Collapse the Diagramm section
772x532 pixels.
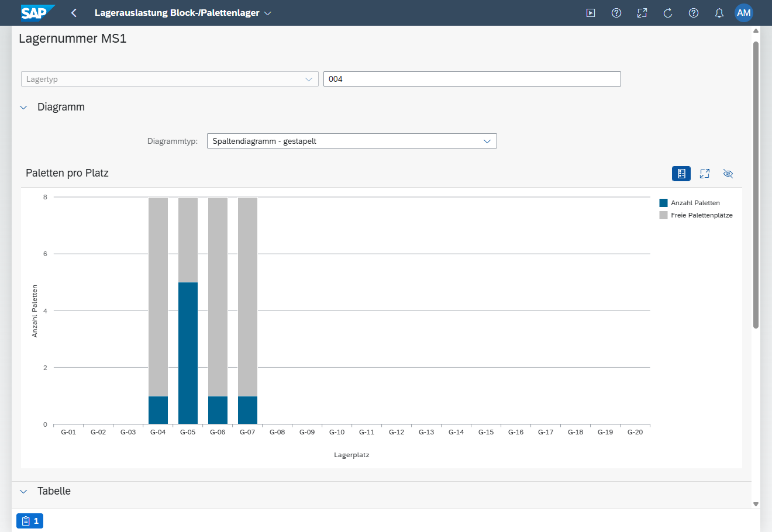[24, 108]
